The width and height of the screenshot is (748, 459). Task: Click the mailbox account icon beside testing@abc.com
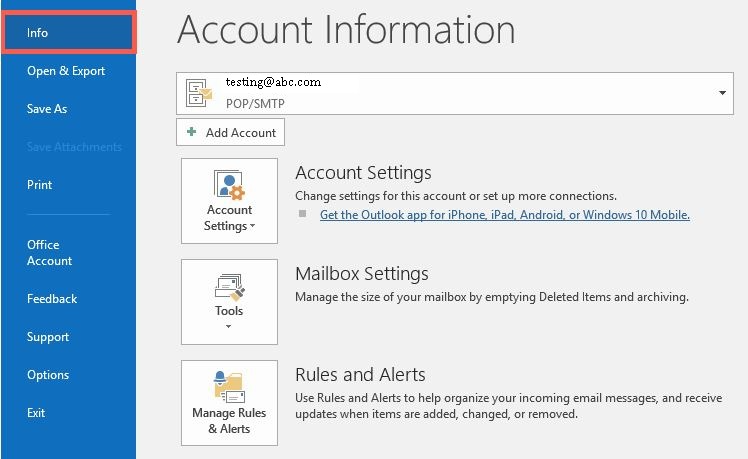(198, 93)
